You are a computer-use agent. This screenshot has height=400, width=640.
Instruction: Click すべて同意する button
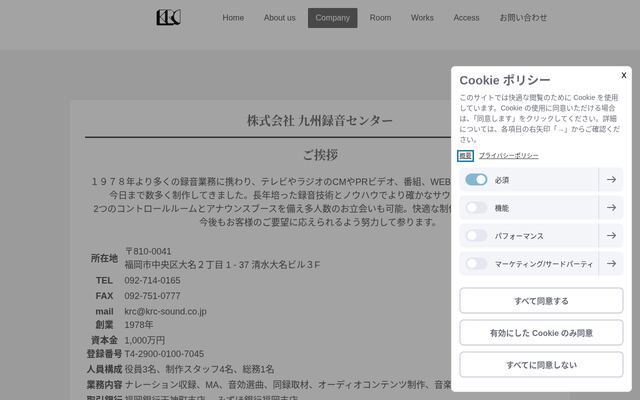(541, 301)
